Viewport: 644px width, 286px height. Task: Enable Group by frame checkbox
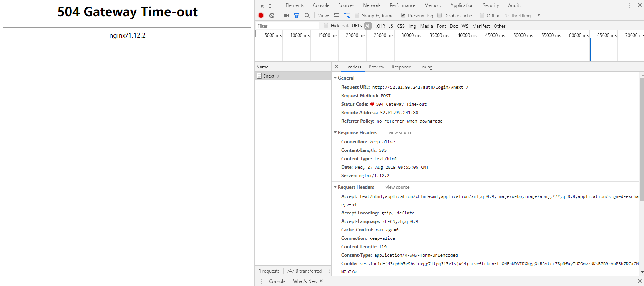tap(357, 15)
